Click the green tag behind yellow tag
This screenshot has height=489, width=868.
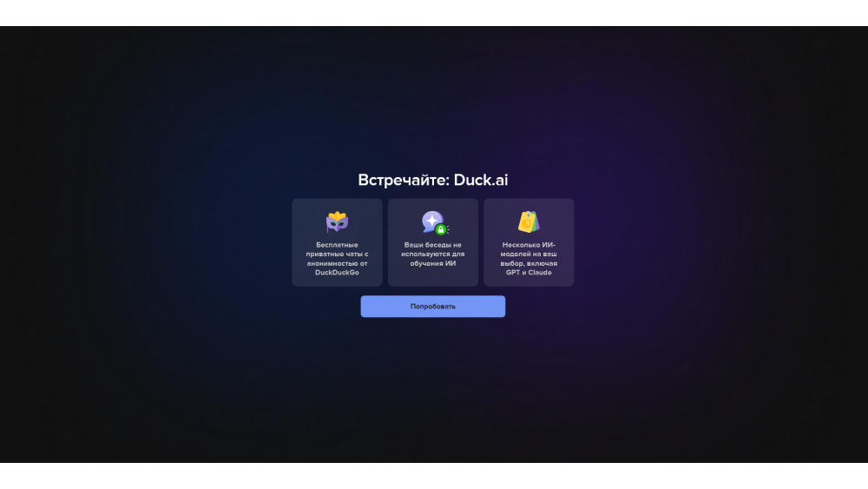[x=535, y=219]
